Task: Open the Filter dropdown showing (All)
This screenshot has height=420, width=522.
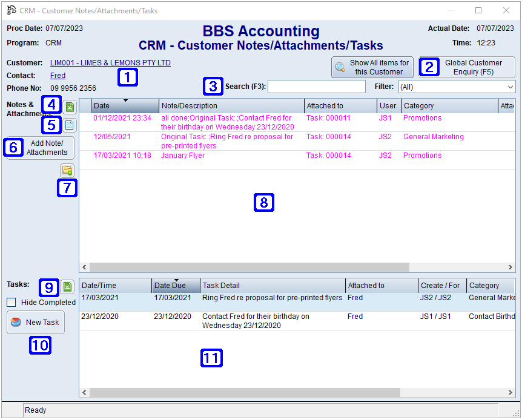Action: 457,87
